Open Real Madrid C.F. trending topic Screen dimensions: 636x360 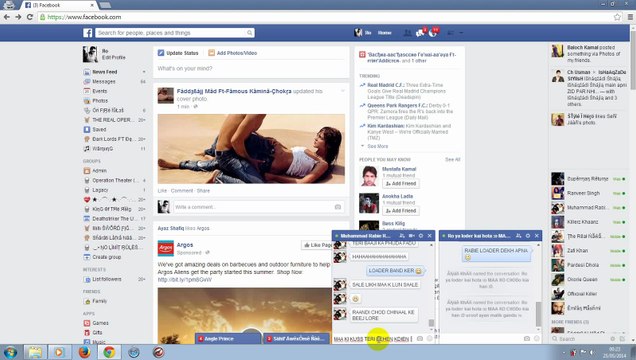tap(385, 85)
